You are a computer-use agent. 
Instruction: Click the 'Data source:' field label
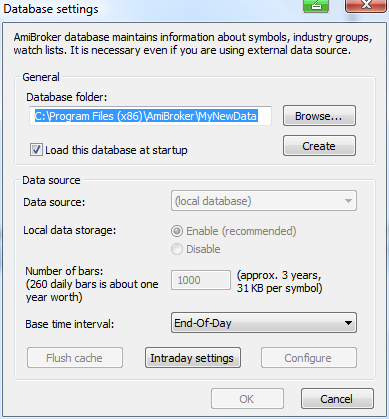click(54, 202)
